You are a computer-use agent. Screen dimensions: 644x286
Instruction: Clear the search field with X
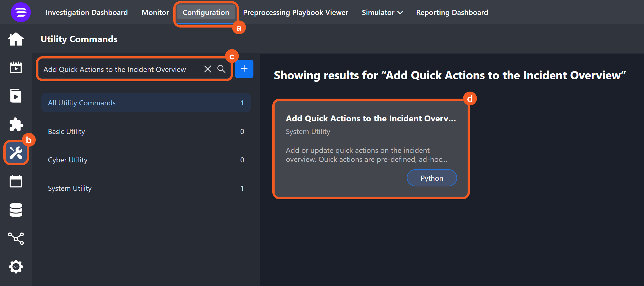[x=208, y=69]
